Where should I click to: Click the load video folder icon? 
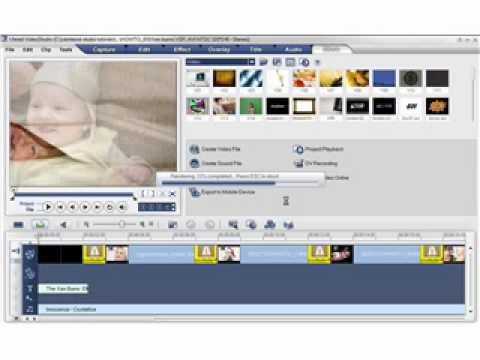point(264,62)
